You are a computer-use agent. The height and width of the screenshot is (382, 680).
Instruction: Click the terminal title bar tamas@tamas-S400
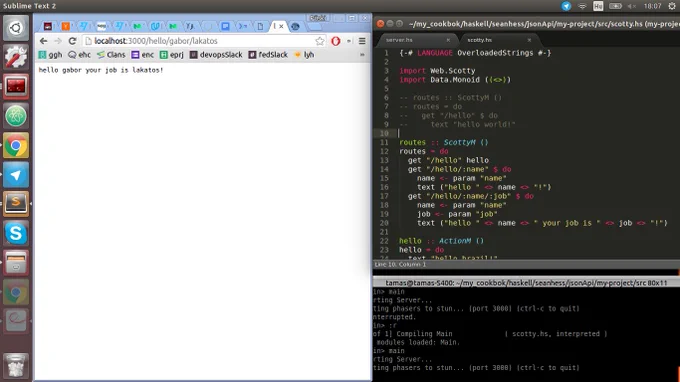coord(526,283)
